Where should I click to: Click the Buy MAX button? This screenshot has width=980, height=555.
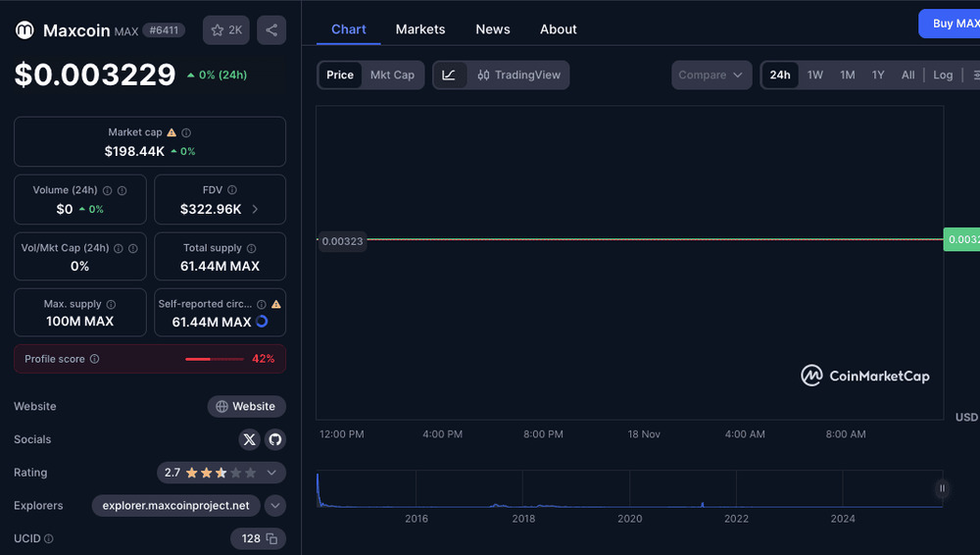[951, 24]
